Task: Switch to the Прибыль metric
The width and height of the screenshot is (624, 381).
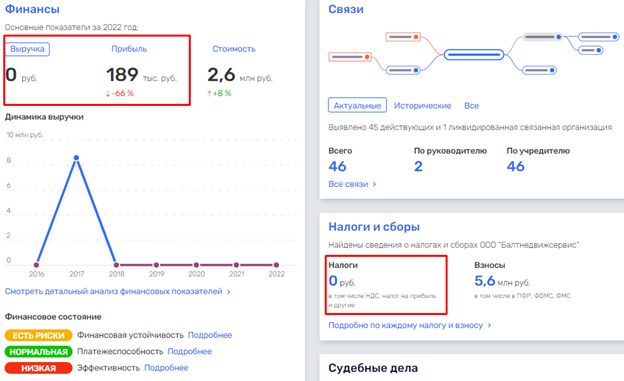Action: [129, 49]
